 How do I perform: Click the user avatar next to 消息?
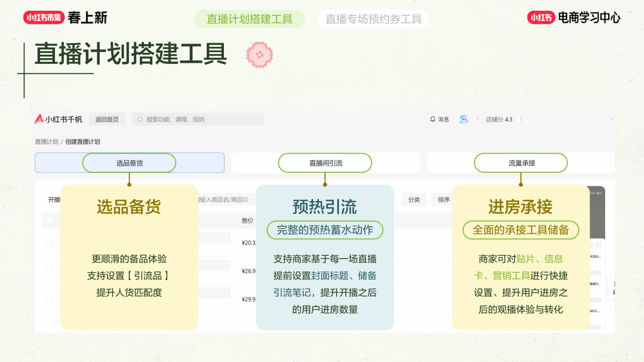463,119
